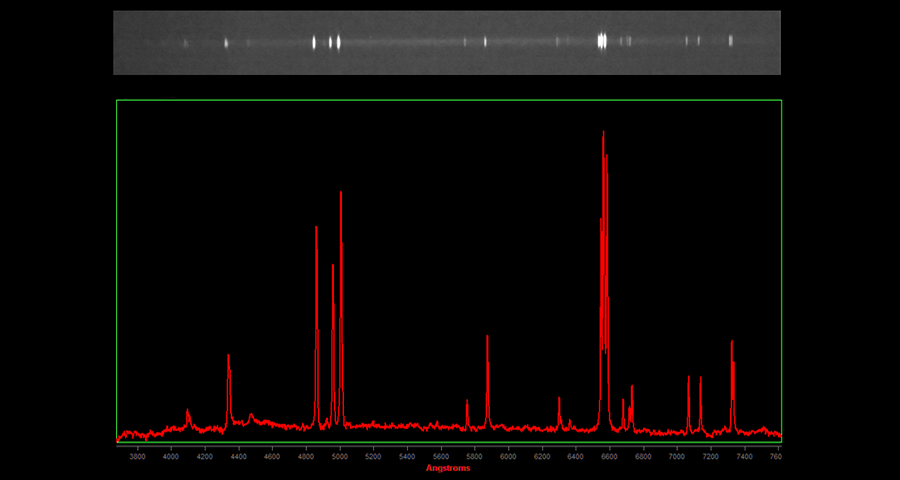
Task: Click the 7400 tick label on the axis
Action: (744, 456)
